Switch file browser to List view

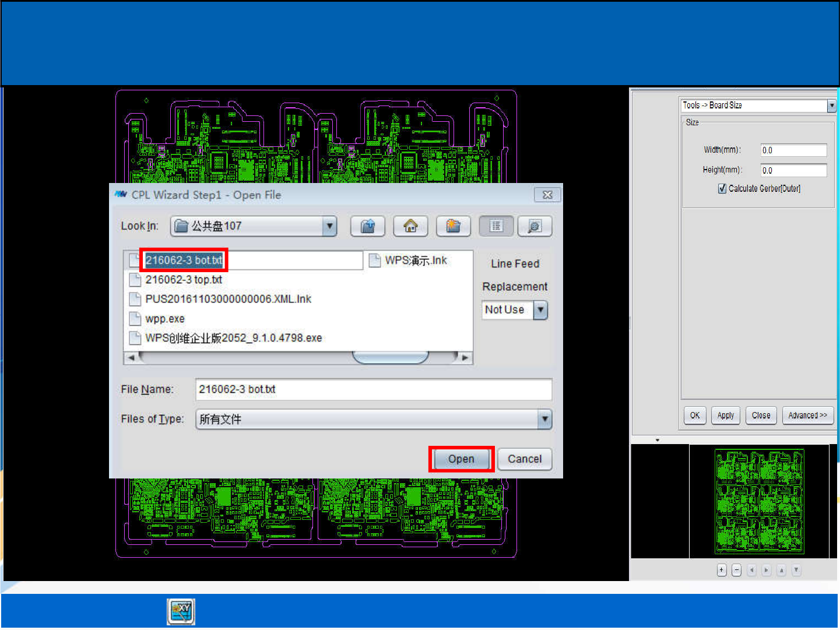(x=496, y=226)
